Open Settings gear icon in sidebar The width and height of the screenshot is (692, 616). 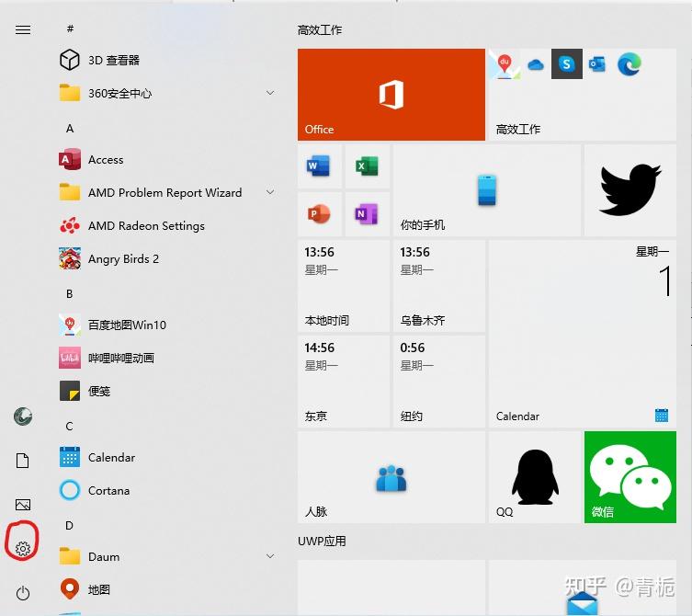[22, 549]
